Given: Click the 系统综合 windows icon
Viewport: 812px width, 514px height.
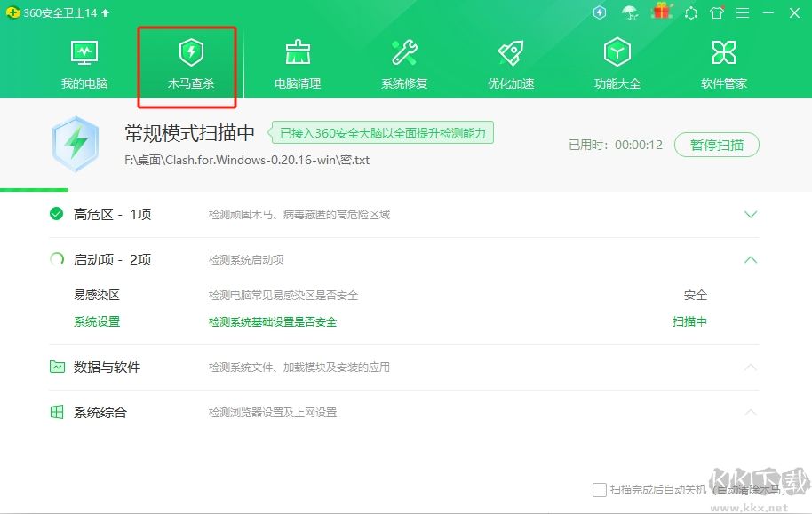Looking at the screenshot, I should click(57, 412).
